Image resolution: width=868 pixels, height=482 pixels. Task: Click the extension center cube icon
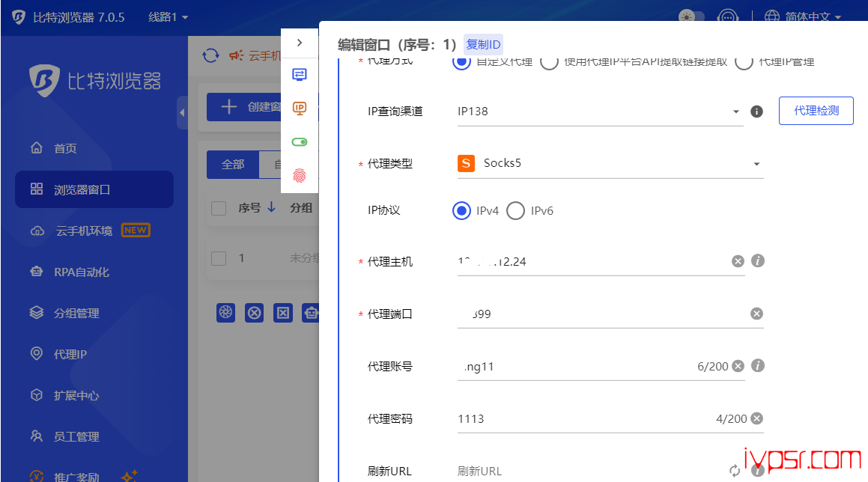click(37, 394)
